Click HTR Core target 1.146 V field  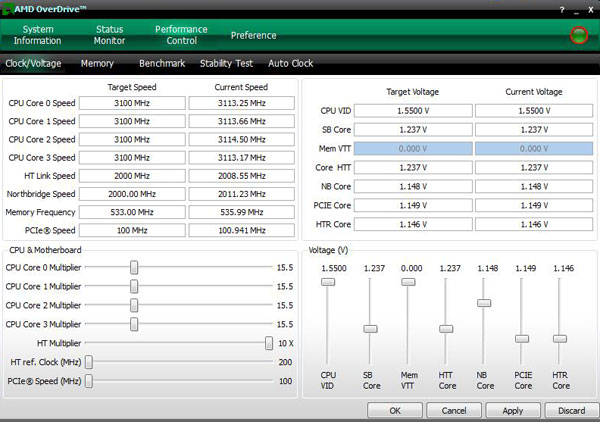[413, 224]
